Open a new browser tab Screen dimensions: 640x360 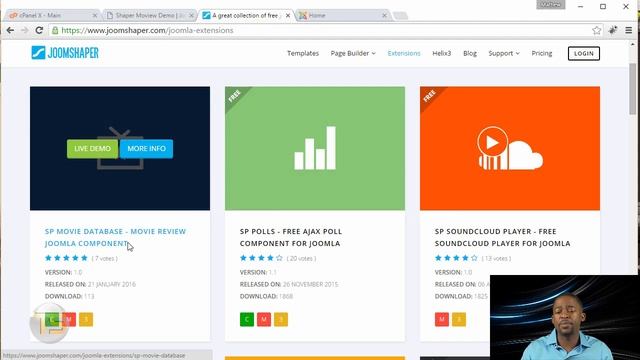400,16
